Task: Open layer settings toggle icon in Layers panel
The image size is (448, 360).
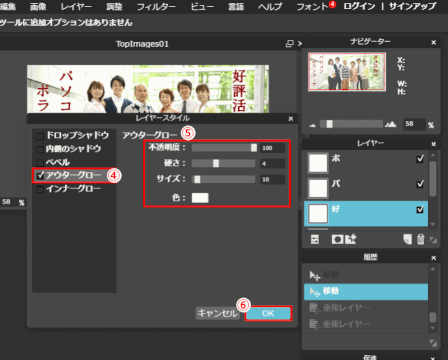Action: (315, 239)
